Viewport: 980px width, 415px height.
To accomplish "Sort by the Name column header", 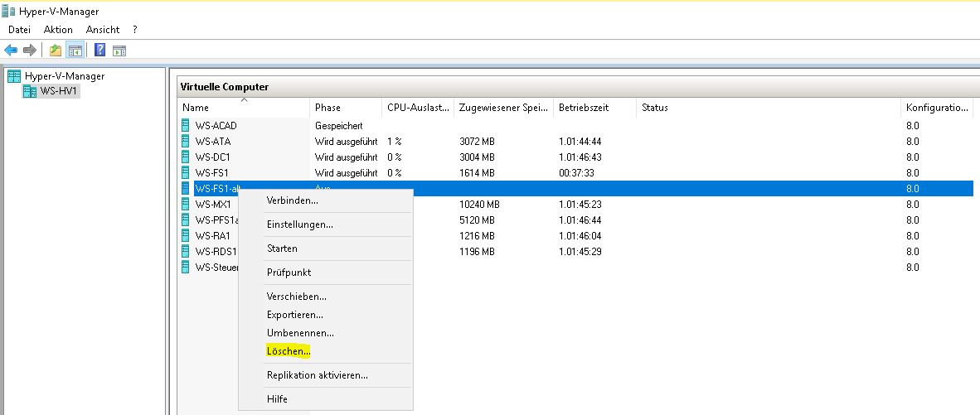I will [244, 108].
